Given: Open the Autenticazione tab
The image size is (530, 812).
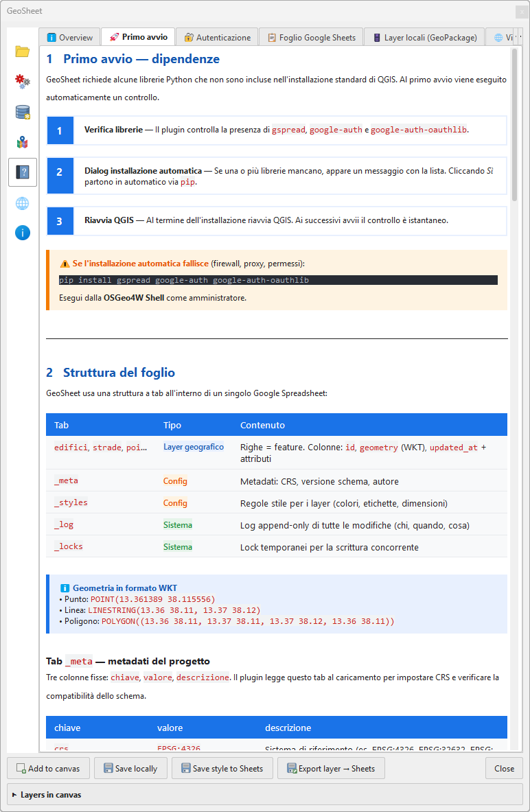Looking at the screenshot, I should pyautogui.click(x=217, y=38).
